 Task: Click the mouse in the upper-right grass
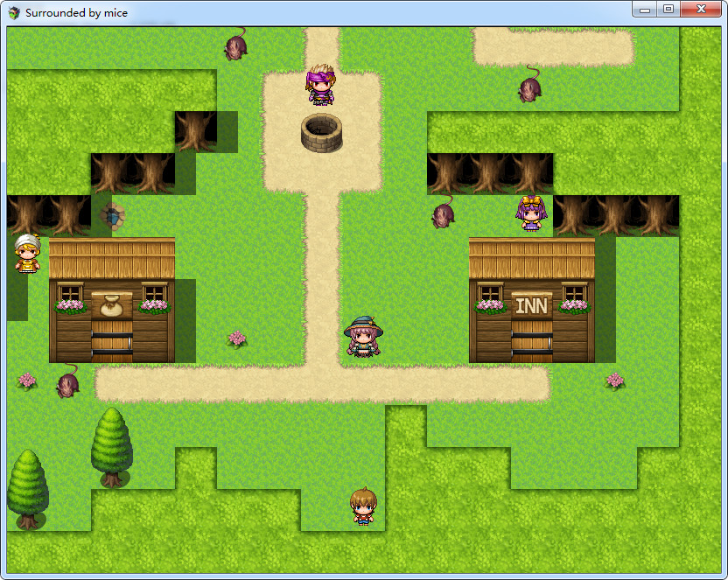[x=528, y=90]
